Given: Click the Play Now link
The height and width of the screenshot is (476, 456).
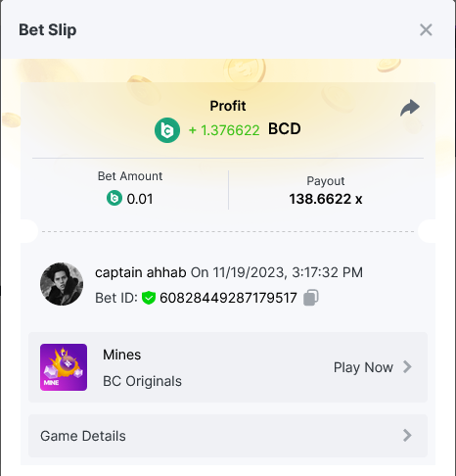Looking at the screenshot, I should coord(363,367).
